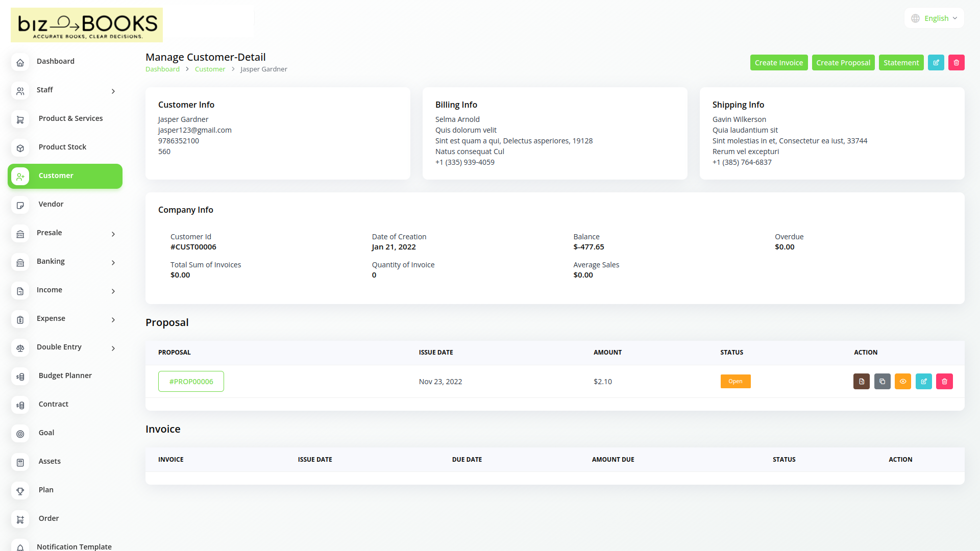Viewport: 980px width, 551px height.
Task: Click the Statement button
Action: [901, 62]
